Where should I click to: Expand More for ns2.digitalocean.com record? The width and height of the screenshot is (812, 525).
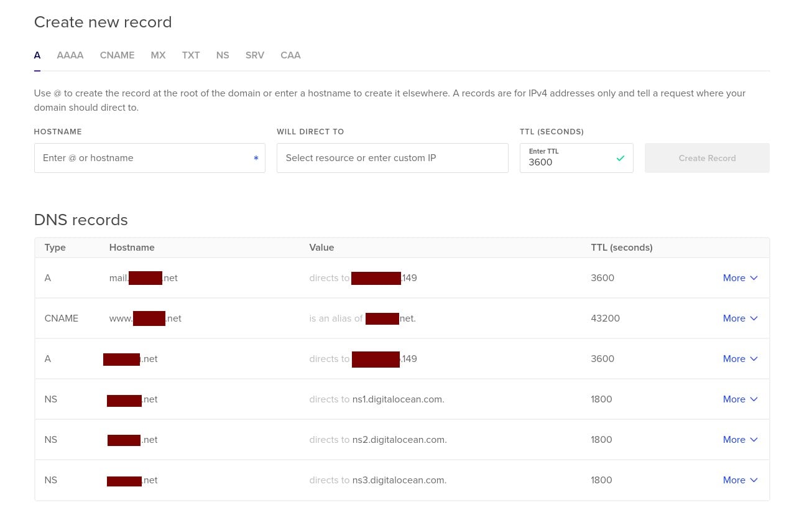pyautogui.click(x=740, y=440)
